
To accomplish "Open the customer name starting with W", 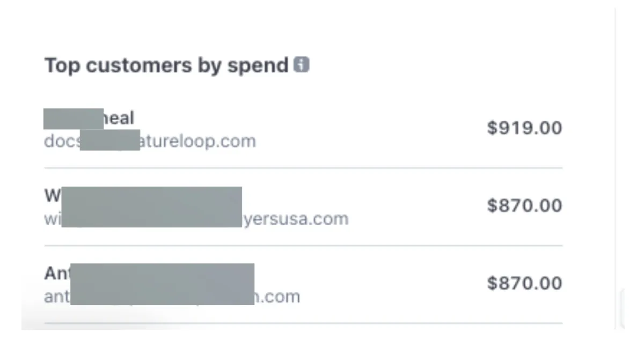I will [x=52, y=196].
